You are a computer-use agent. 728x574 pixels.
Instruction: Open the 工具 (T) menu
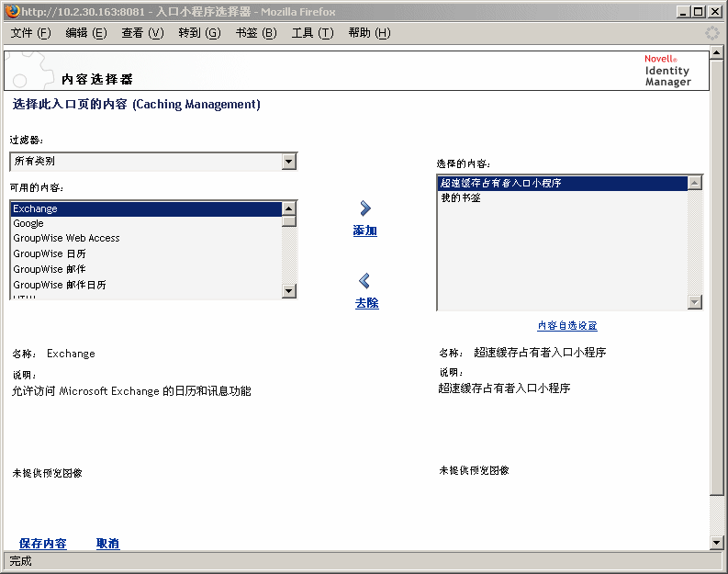point(312,33)
